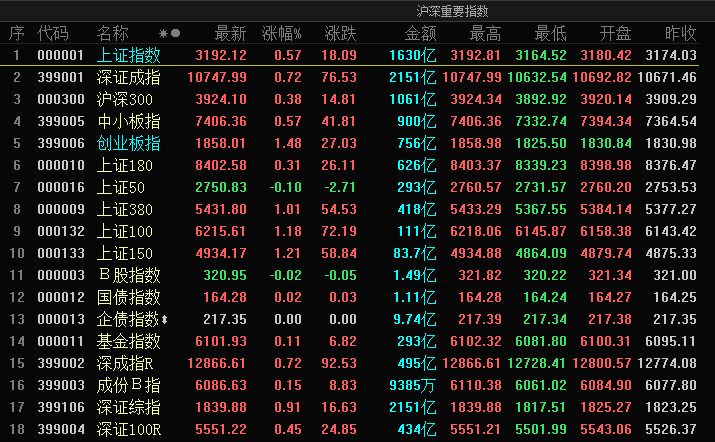
Task: Select the 成份B指 index name
Action: (129, 385)
